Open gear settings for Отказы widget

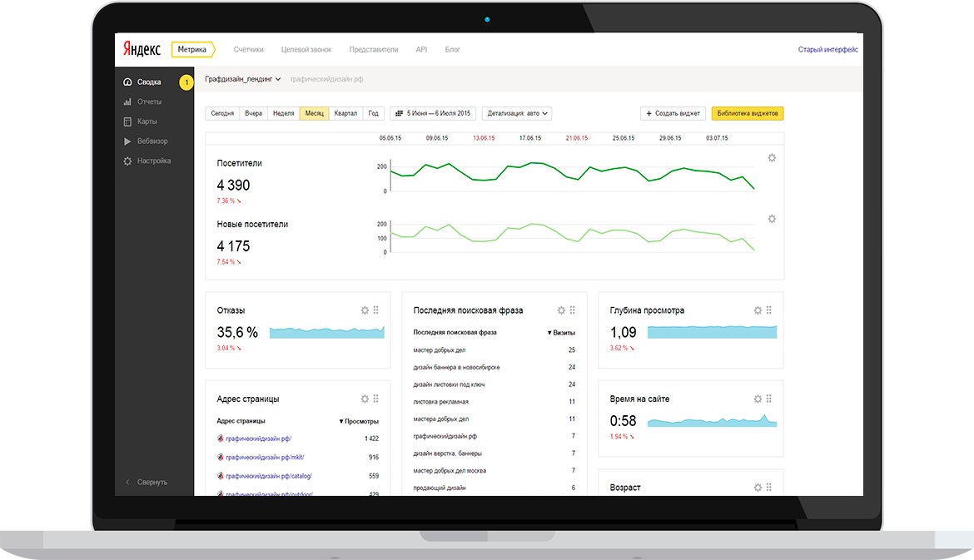pyautogui.click(x=365, y=310)
